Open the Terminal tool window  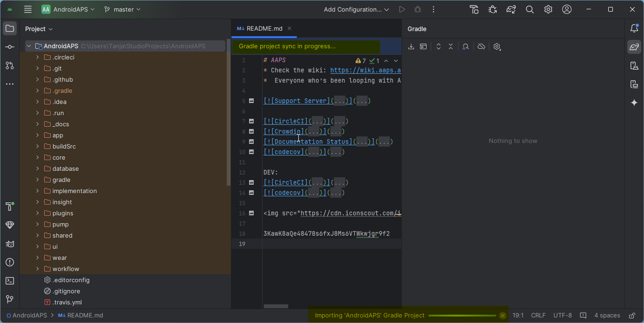click(x=10, y=281)
